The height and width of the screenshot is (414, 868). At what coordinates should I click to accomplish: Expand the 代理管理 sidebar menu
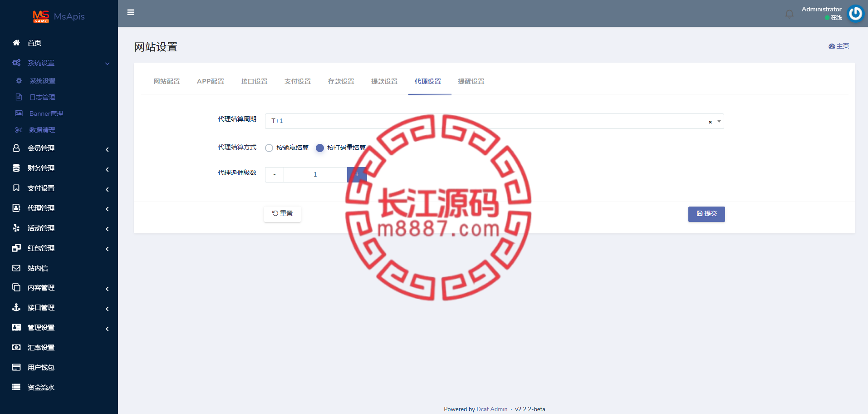[108, 209]
